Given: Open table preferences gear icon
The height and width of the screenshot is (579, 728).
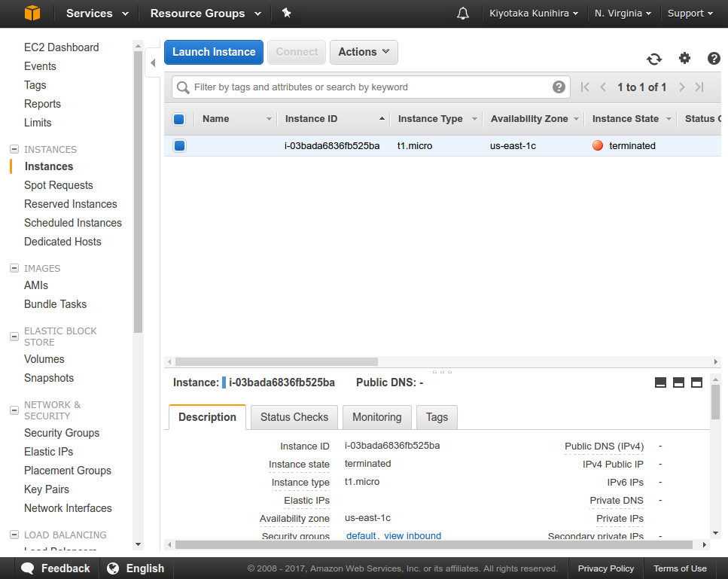Looking at the screenshot, I should 684,58.
